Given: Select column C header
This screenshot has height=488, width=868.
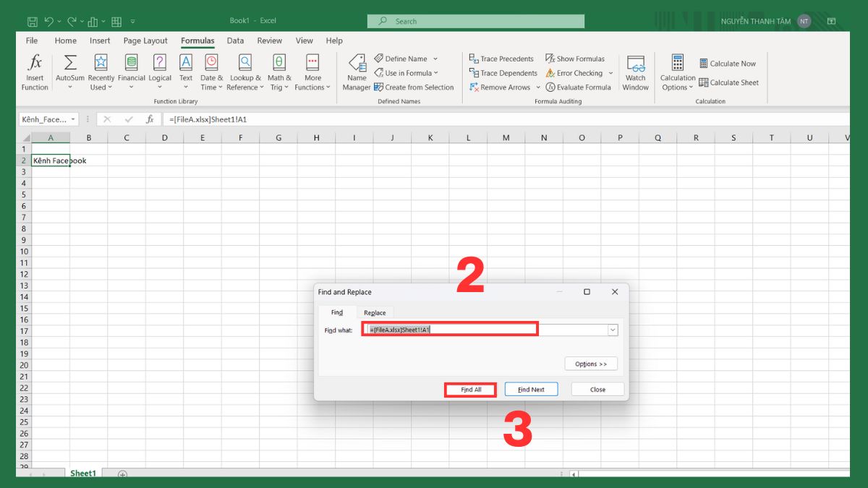Looking at the screenshot, I should 127,137.
